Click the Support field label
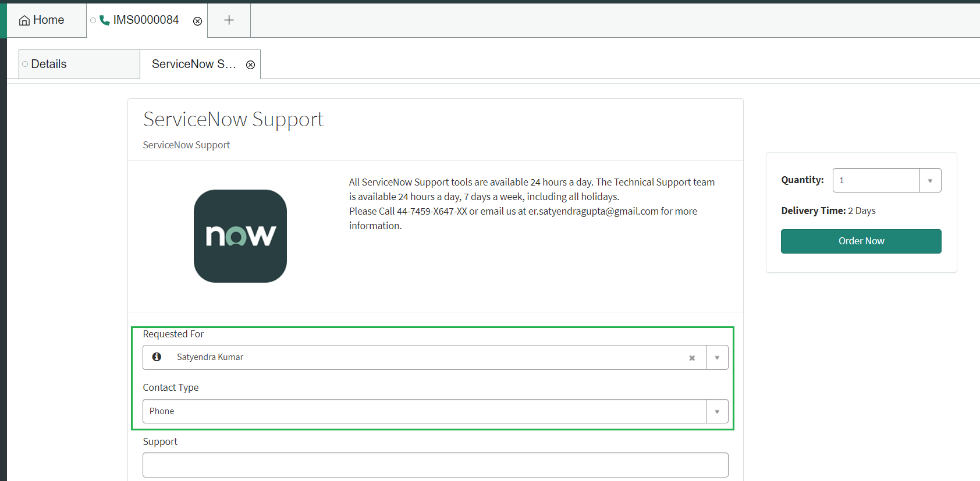 tap(160, 441)
